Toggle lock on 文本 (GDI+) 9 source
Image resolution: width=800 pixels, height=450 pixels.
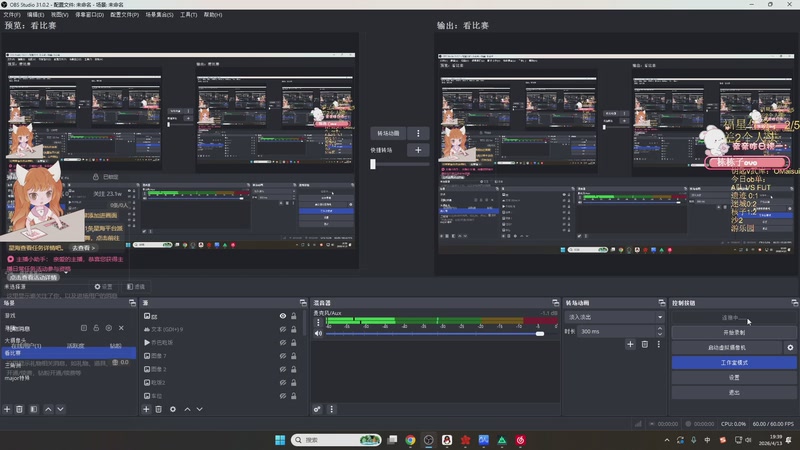pyautogui.click(x=294, y=330)
